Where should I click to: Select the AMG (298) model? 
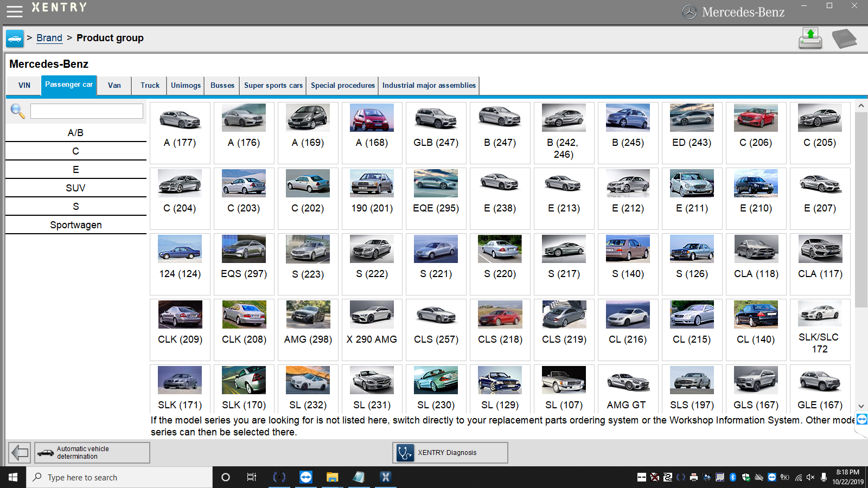click(308, 330)
